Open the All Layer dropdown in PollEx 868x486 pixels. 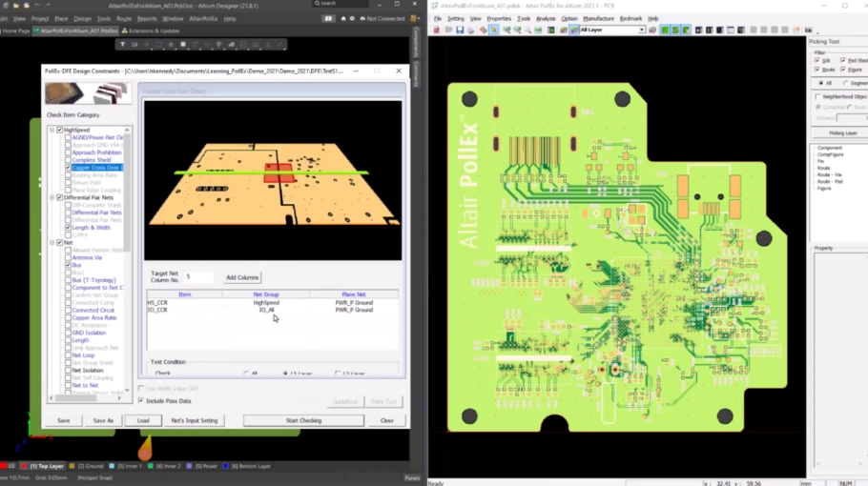[641, 30]
